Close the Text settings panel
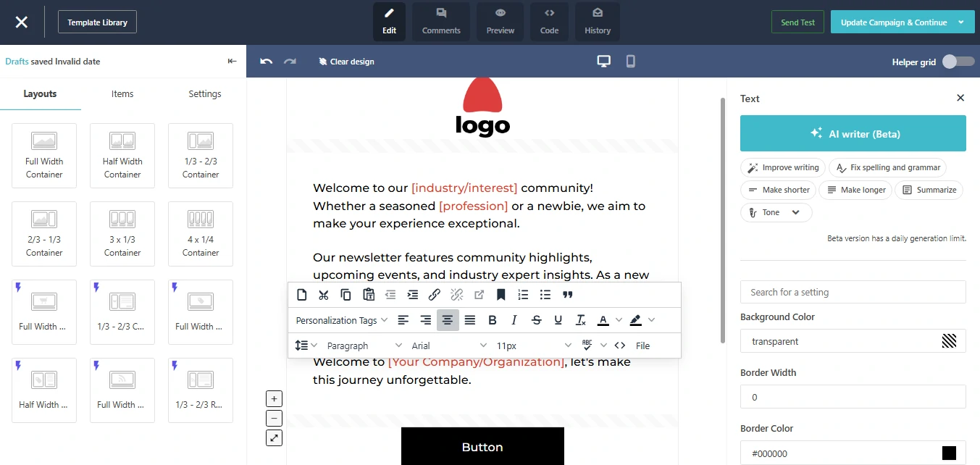 click(x=960, y=98)
